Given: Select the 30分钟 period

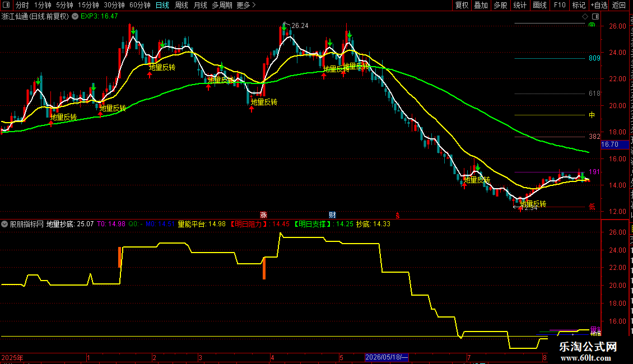Looking at the screenshot, I should coord(114,5).
